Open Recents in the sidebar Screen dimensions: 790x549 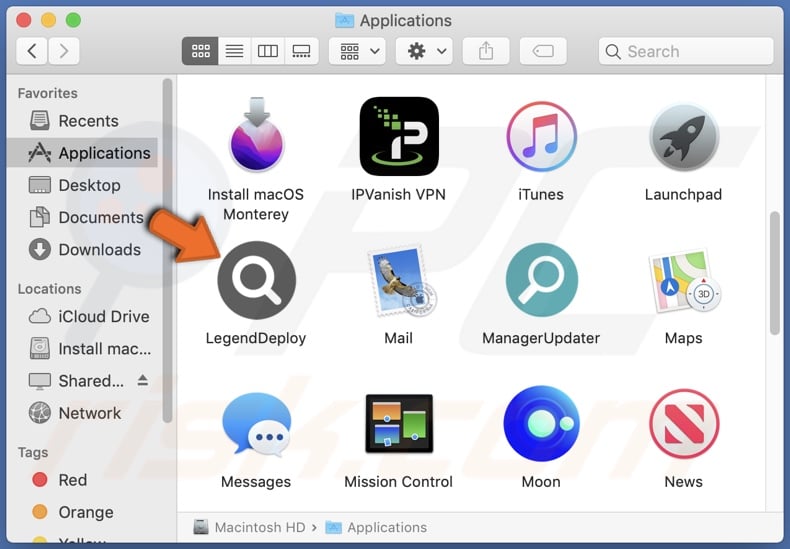click(83, 121)
